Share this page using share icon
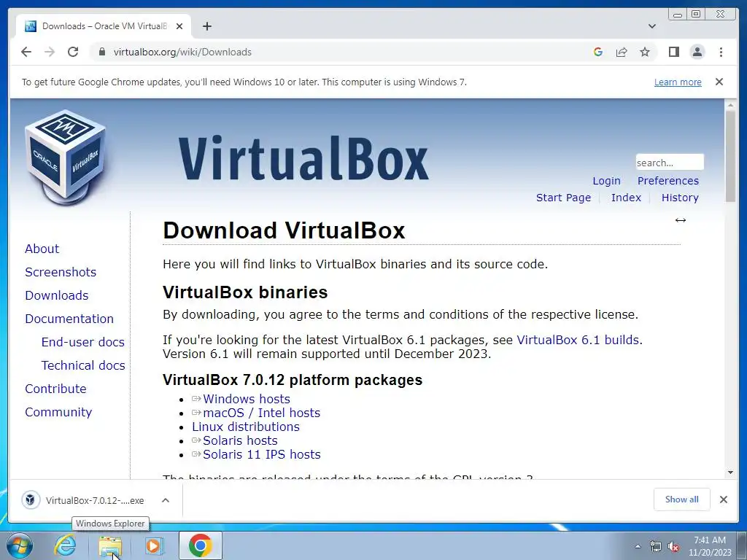 click(622, 52)
